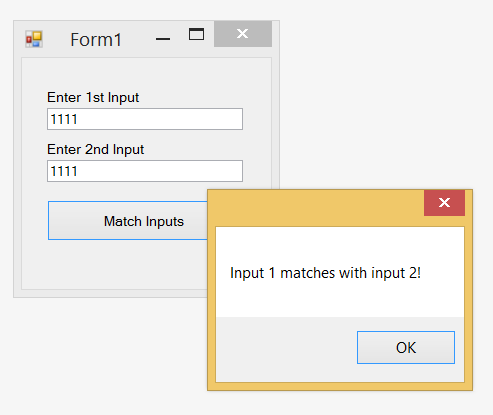Click the Match Inputs button
This screenshot has width=493, height=415.
pyautogui.click(x=128, y=221)
